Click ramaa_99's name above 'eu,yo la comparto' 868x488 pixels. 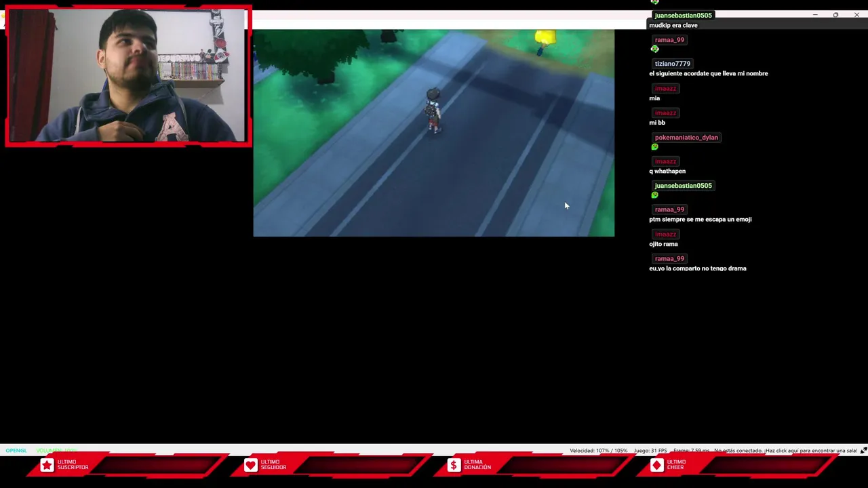coord(669,259)
